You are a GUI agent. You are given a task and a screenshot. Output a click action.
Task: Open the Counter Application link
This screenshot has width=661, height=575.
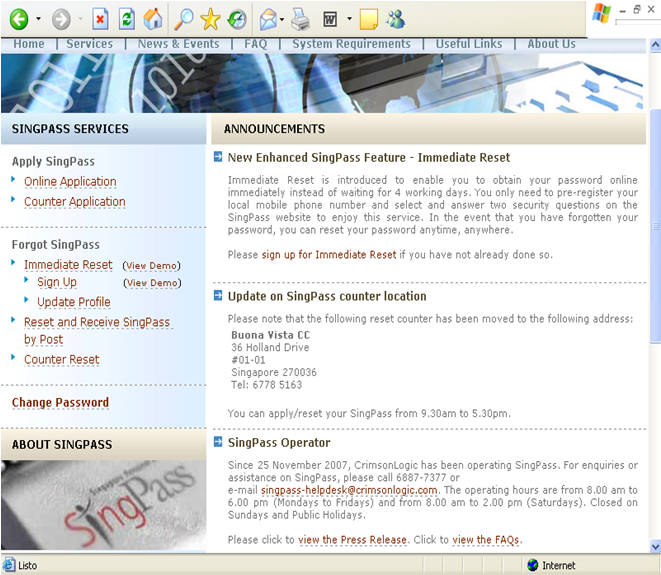tap(75, 202)
